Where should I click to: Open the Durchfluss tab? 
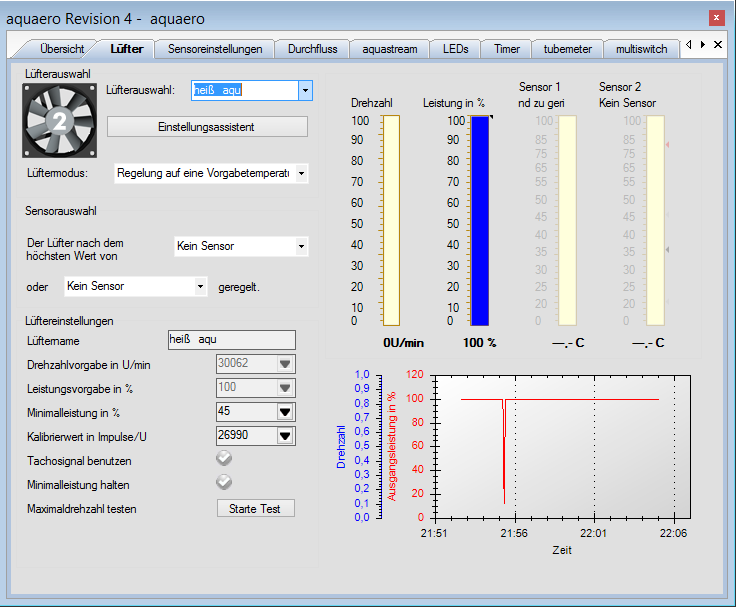[312, 48]
